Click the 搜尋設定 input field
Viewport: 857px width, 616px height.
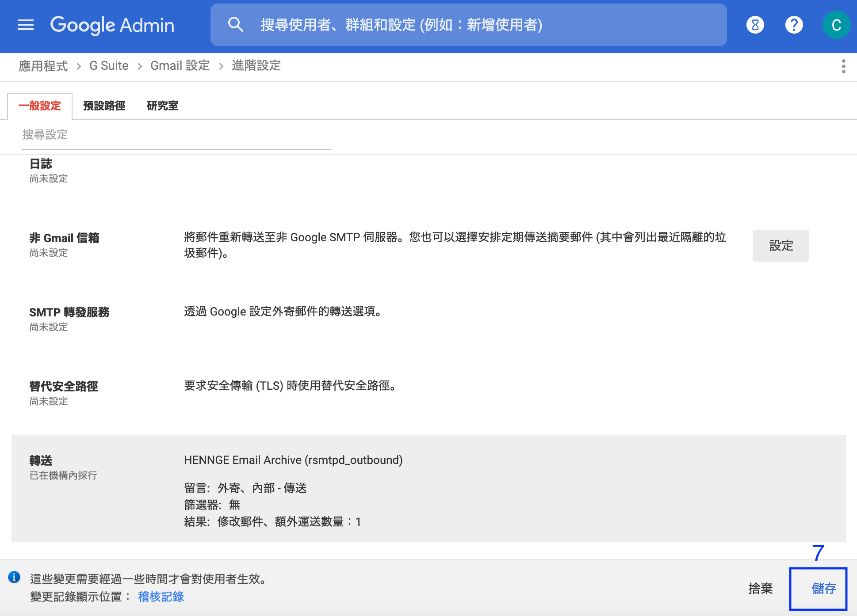click(177, 135)
